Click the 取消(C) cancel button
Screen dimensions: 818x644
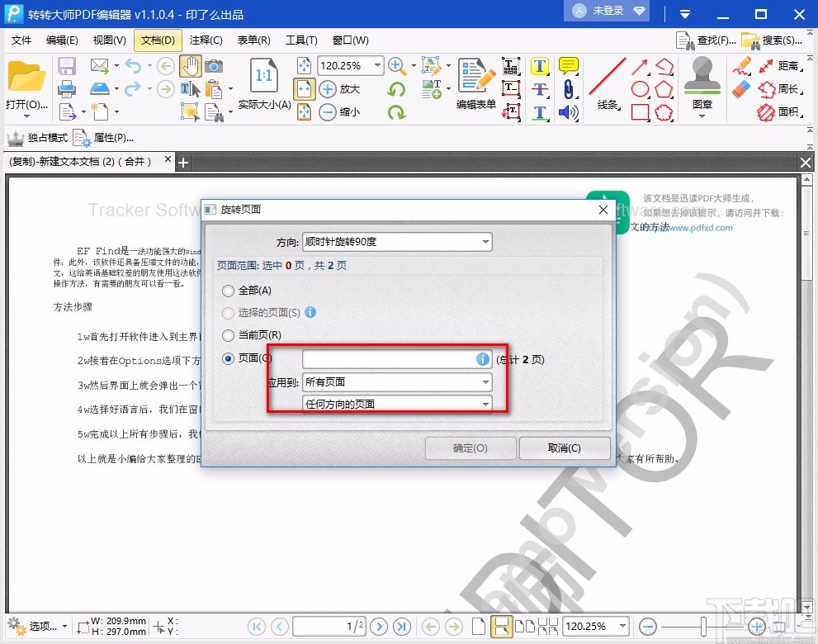pyautogui.click(x=565, y=448)
